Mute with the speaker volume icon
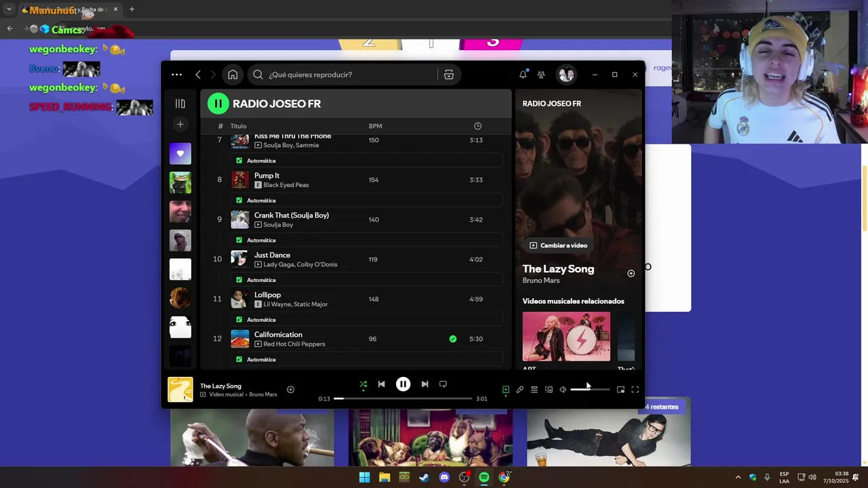The width and height of the screenshot is (868, 488). click(x=563, y=390)
